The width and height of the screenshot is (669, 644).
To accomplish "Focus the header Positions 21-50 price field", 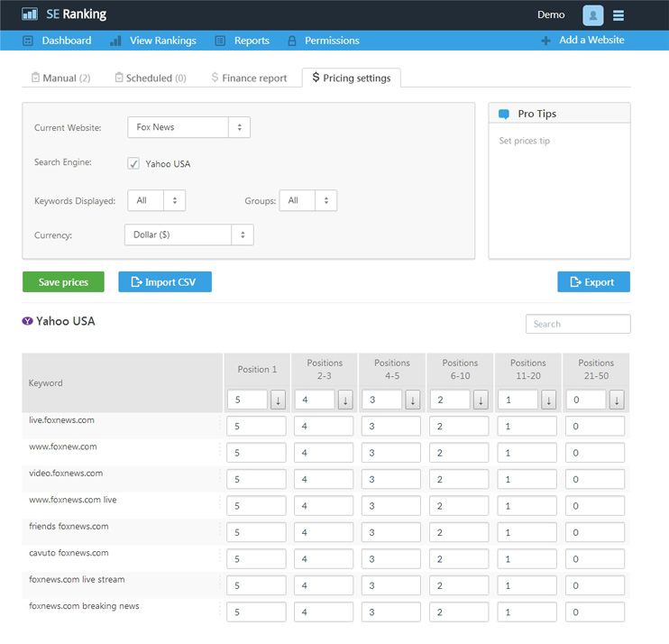I will click(x=586, y=400).
